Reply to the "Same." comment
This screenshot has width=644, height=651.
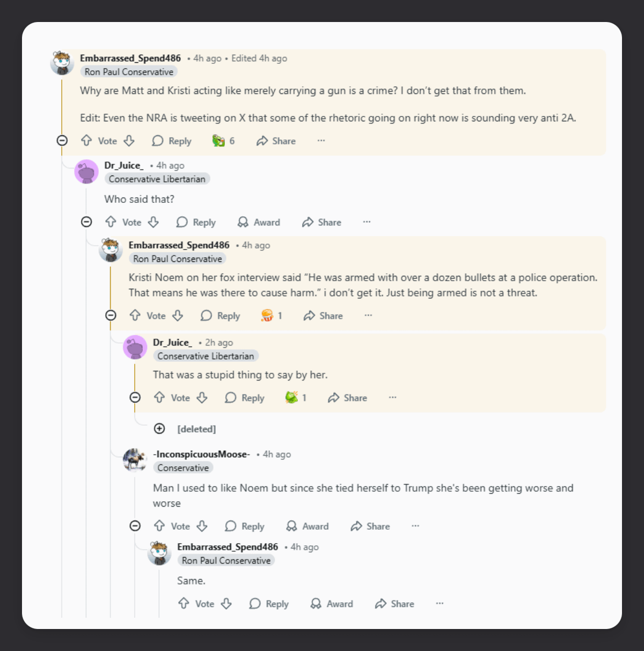(x=269, y=604)
